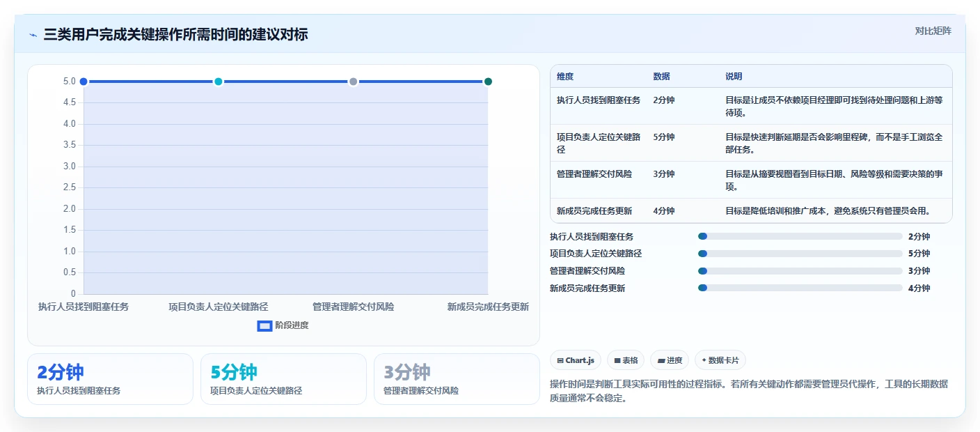Click the 5分钟 value next to progress bars
The image size is (980, 432).
click(919, 254)
